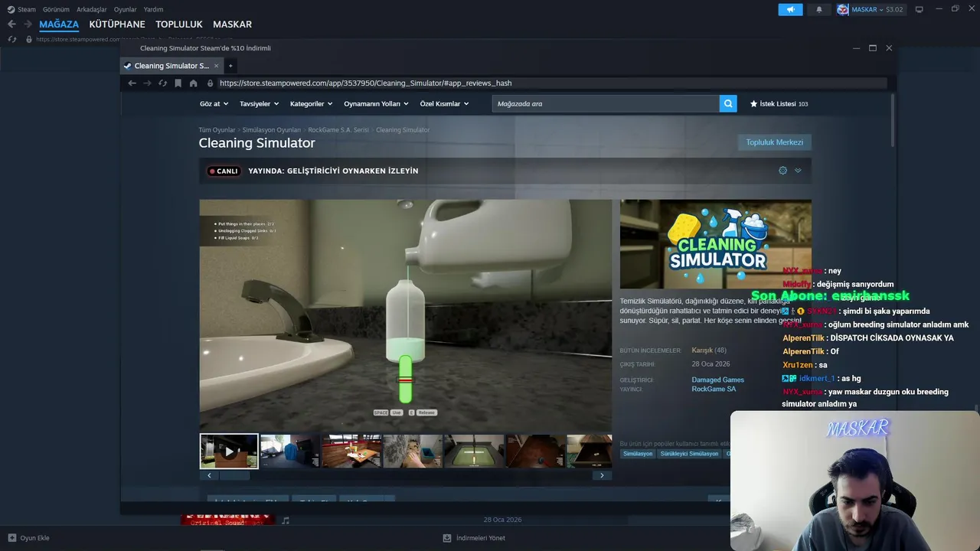Screen dimensions: 980x551
Task: Click Steam main window forward arrow
Action: coord(28,24)
